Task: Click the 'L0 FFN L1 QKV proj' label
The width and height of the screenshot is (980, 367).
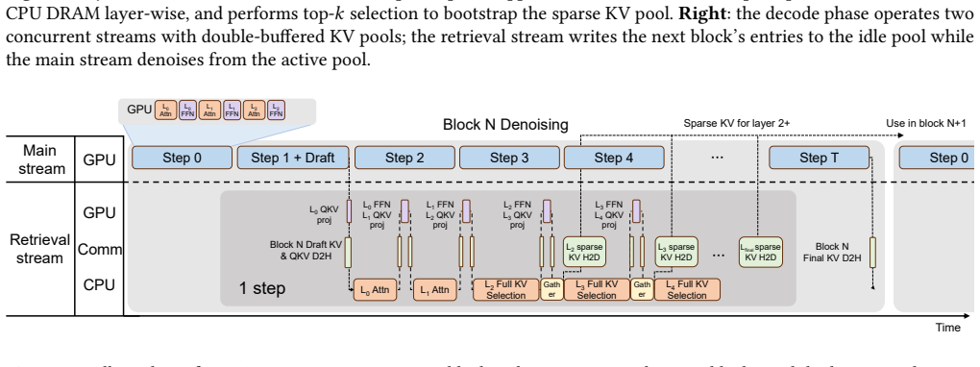Action: tap(377, 215)
